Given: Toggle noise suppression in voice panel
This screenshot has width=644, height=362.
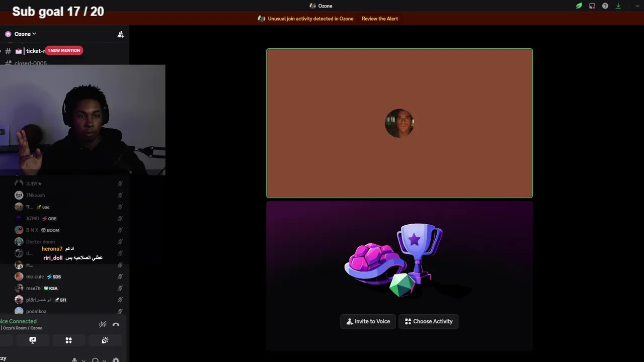Looking at the screenshot, I should (103, 324).
